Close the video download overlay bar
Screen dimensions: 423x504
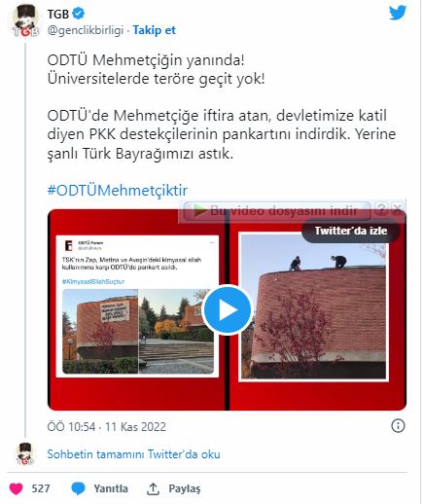[x=397, y=208]
